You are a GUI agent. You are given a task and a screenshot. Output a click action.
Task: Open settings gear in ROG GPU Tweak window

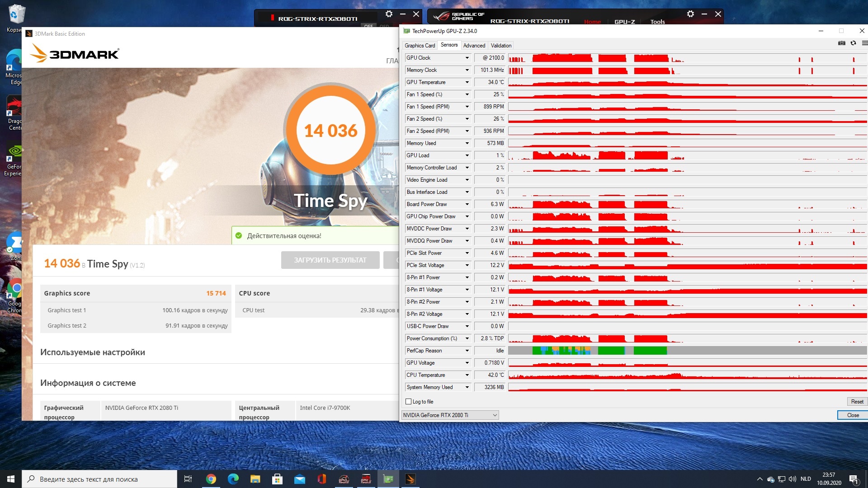[690, 14]
